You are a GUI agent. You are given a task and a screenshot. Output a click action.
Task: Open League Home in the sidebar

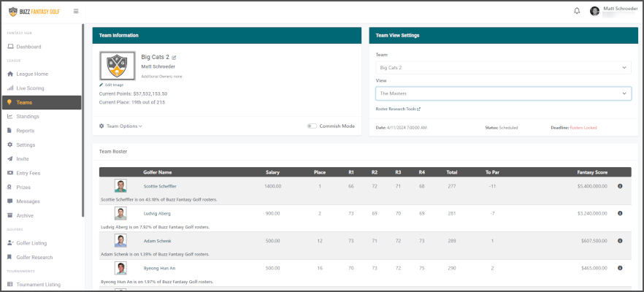[x=32, y=74]
